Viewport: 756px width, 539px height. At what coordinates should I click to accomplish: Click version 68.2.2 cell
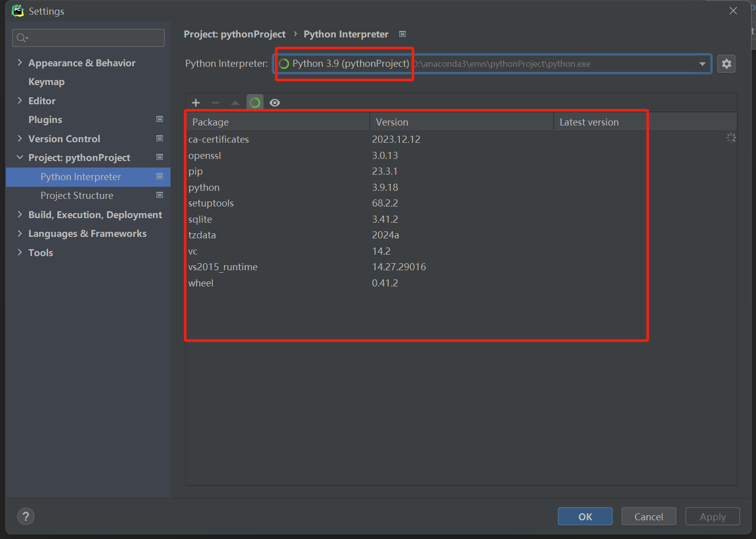pyautogui.click(x=385, y=203)
